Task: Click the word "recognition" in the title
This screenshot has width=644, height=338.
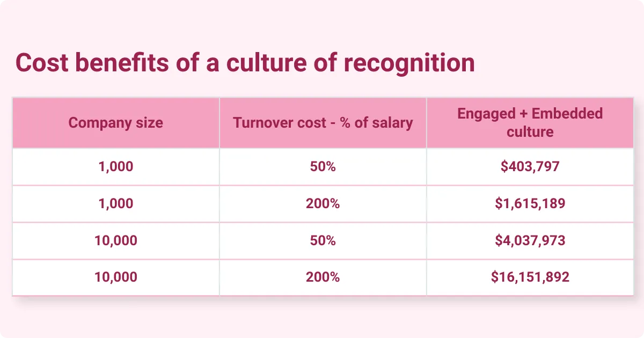Action: 409,63
